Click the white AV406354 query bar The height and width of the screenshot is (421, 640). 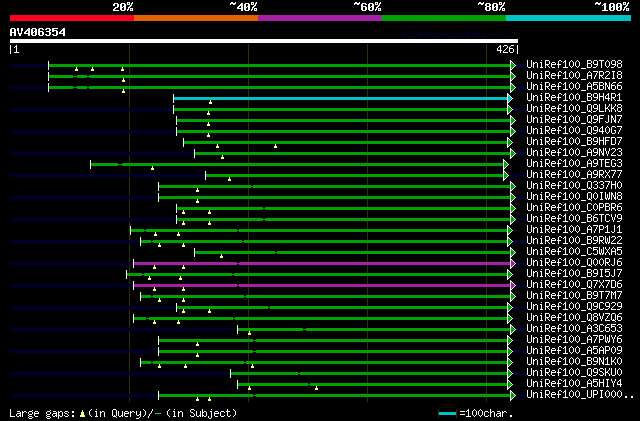[264, 41]
